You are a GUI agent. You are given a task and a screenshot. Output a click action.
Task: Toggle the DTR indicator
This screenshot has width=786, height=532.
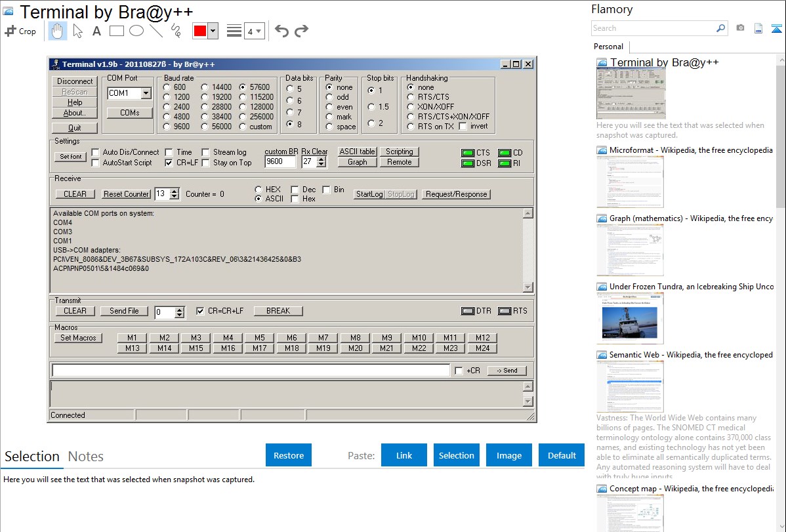pyautogui.click(x=468, y=311)
